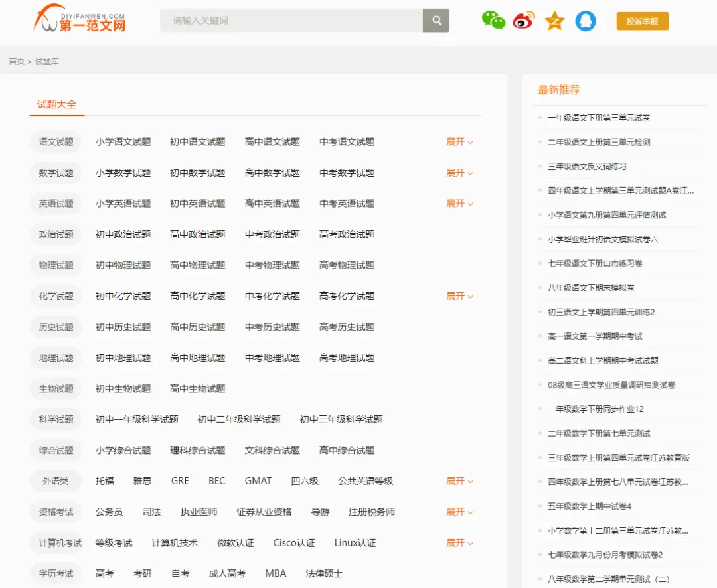Click the 第一范文网 site logo

[x=80, y=19]
